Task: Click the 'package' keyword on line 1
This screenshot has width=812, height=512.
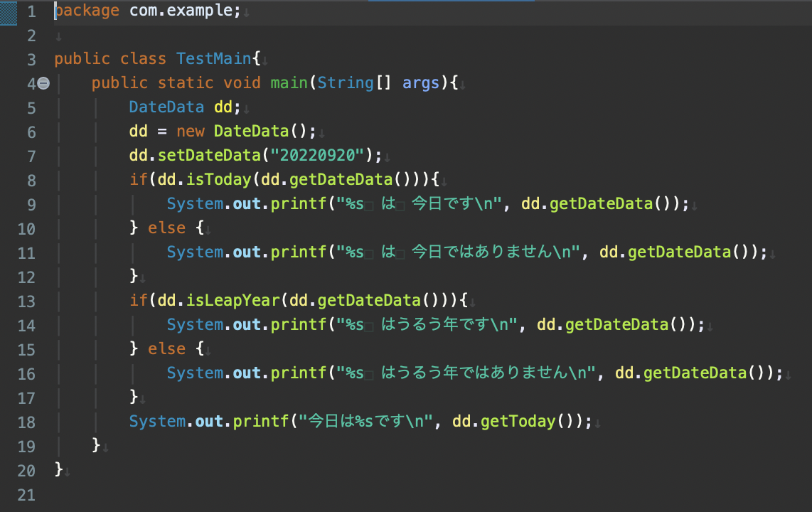Action: pyautogui.click(x=87, y=11)
